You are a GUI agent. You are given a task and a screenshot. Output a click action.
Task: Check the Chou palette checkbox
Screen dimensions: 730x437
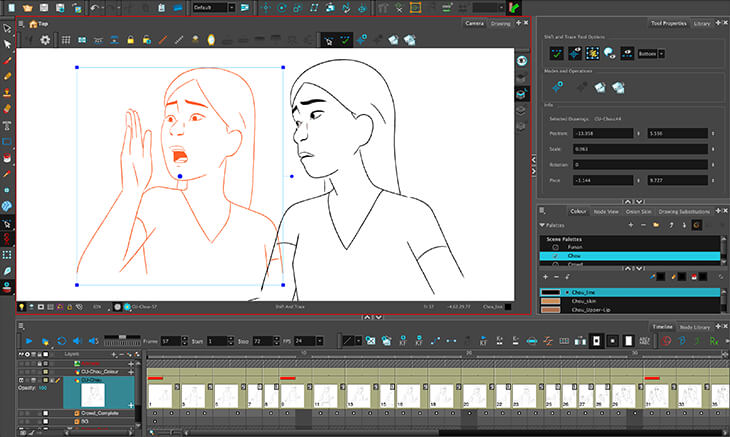[555, 256]
